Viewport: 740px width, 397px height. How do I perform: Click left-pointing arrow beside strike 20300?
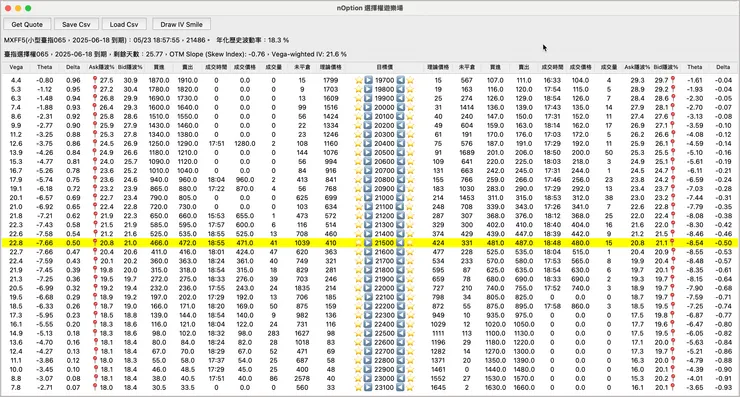click(x=400, y=135)
